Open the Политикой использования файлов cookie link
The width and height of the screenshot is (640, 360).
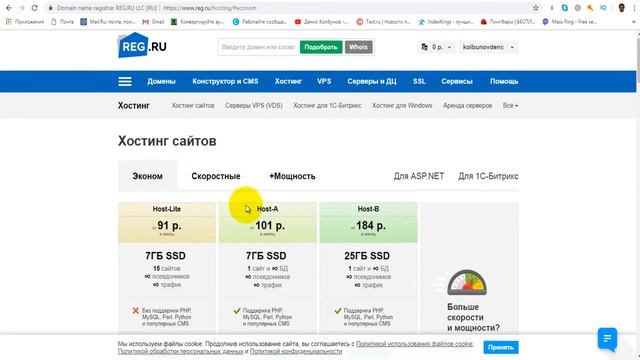[x=414, y=344]
